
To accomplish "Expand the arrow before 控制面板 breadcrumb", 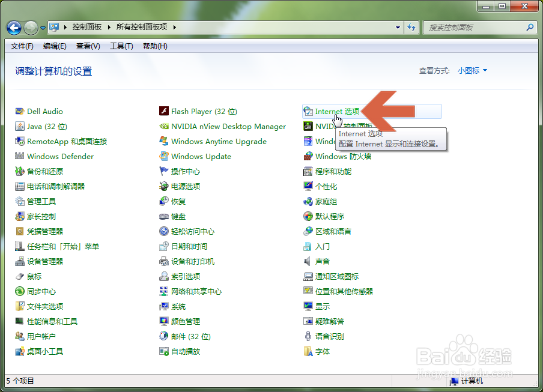I will (65, 27).
